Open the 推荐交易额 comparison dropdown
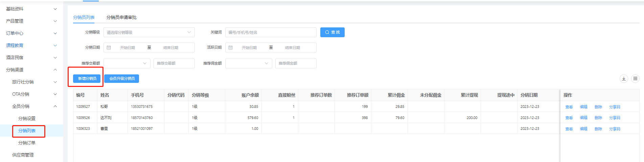 pos(127,63)
